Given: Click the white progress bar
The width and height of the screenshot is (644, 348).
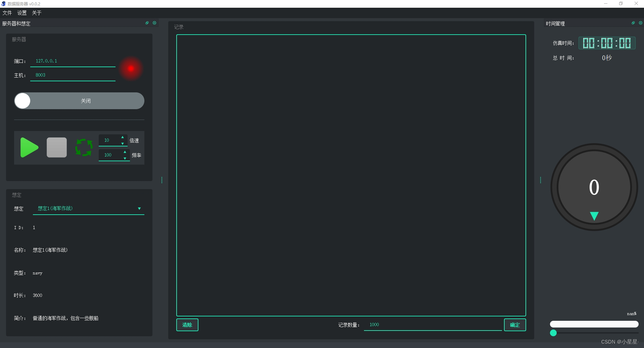Looking at the screenshot, I should (x=594, y=324).
